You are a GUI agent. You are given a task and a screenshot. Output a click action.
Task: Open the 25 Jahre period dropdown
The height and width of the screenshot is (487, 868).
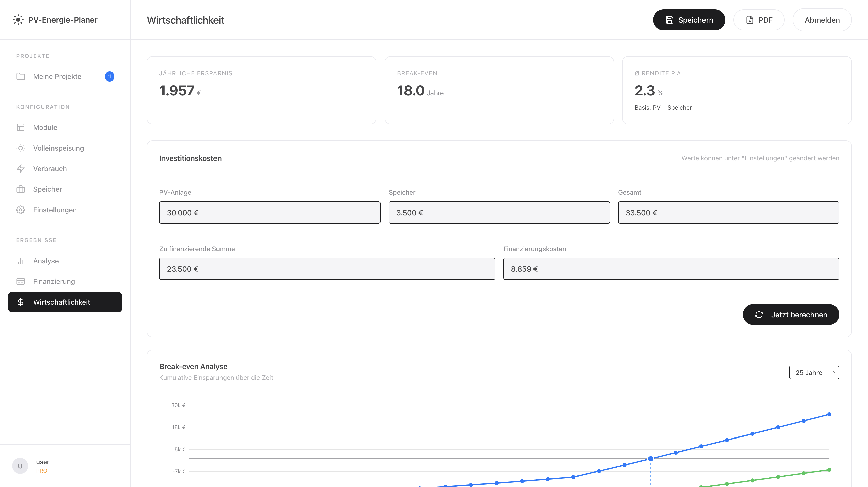click(814, 372)
